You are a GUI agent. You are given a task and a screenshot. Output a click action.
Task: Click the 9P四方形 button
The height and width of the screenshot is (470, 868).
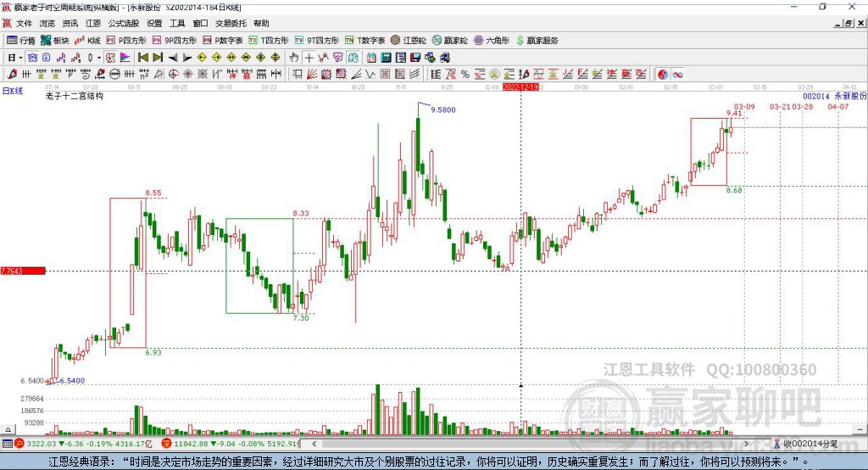(x=175, y=41)
